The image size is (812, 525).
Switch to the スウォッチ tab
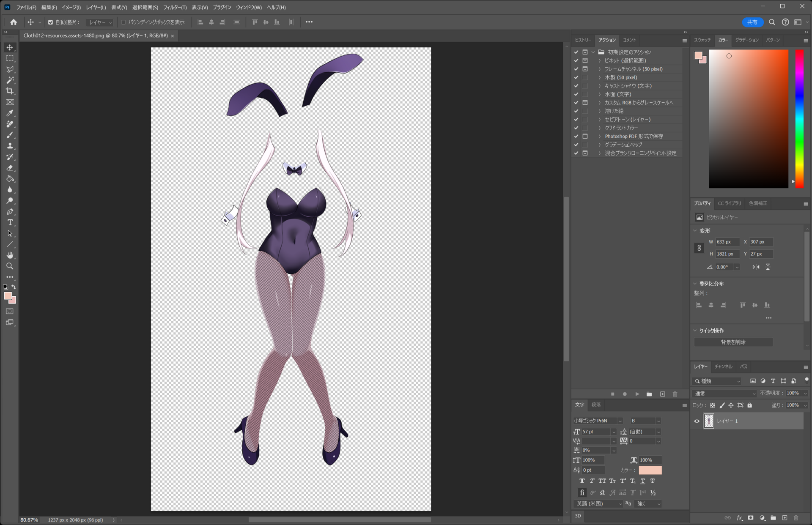[702, 40]
